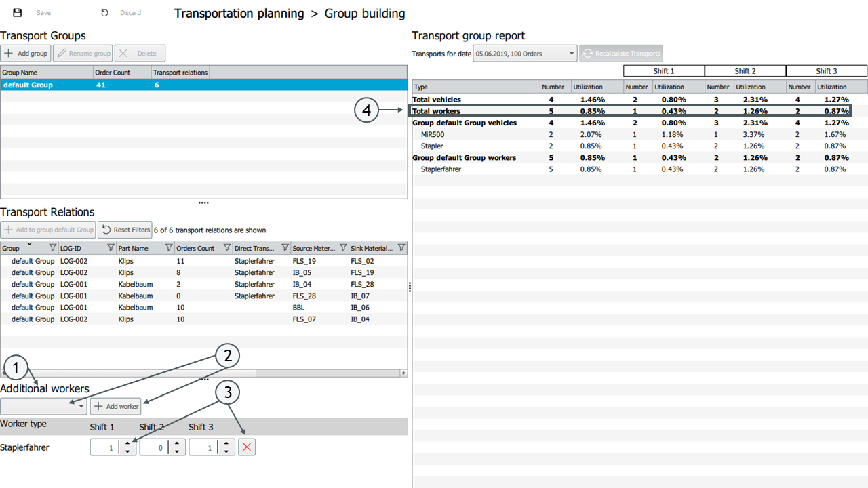Open the LOG-ID column filter funnel icon
Screen dimensions: 868x488
[111, 248]
